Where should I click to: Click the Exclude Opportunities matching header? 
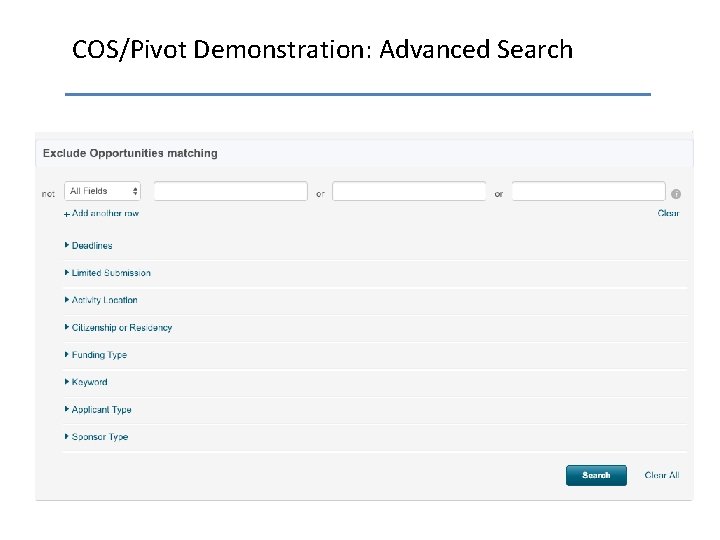[130, 153]
